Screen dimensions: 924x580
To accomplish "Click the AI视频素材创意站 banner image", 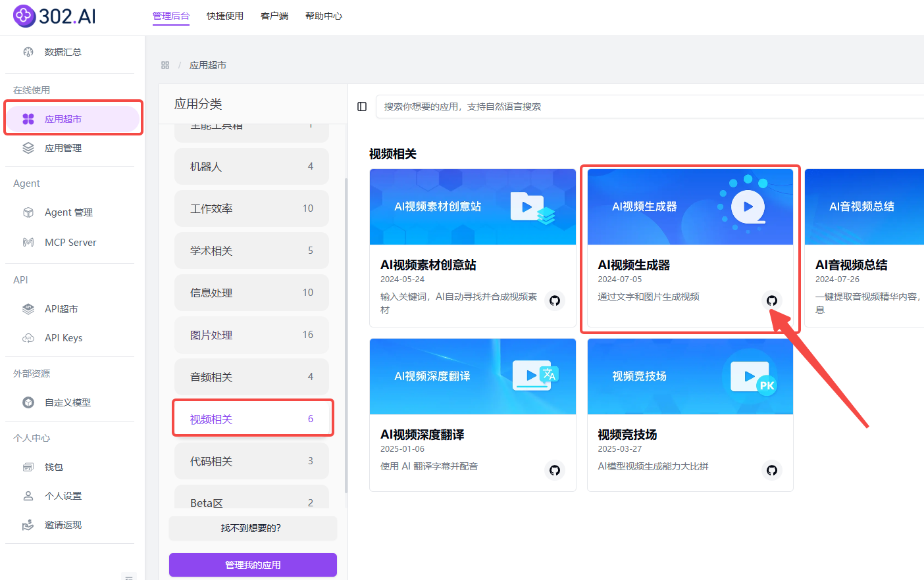I will point(473,206).
